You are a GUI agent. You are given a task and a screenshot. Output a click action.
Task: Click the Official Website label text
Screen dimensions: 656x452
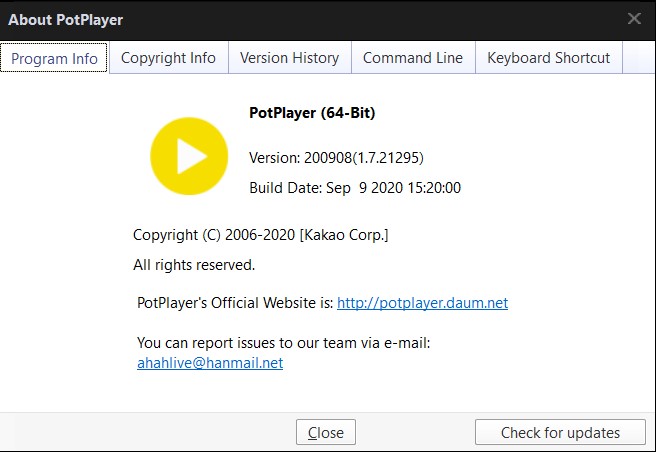click(235, 303)
